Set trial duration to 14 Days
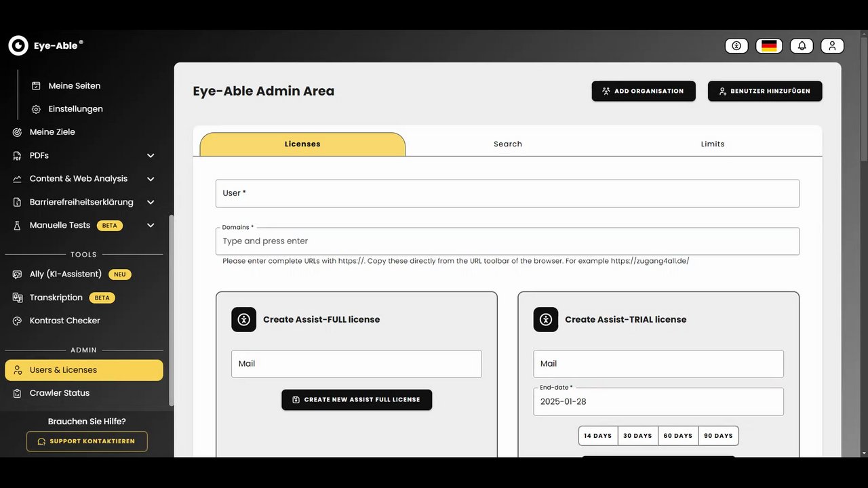Viewport: 868px width, 488px height. click(x=598, y=436)
